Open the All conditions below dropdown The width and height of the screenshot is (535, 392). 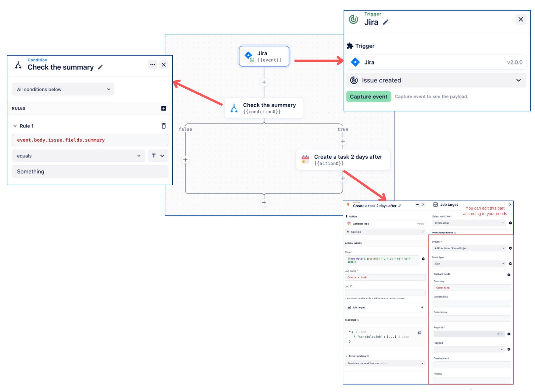pyautogui.click(x=63, y=89)
